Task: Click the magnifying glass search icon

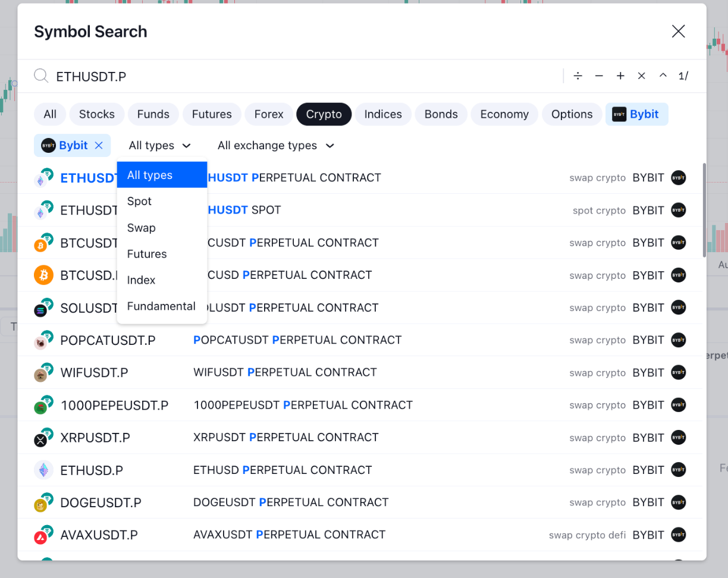Action: click(x=41, y=76)
